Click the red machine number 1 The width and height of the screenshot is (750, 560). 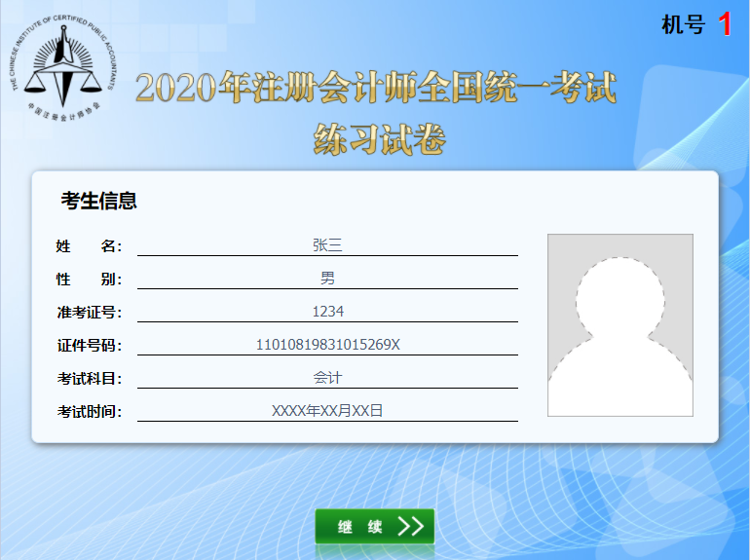pyautogui.click(x=725, y=25)
